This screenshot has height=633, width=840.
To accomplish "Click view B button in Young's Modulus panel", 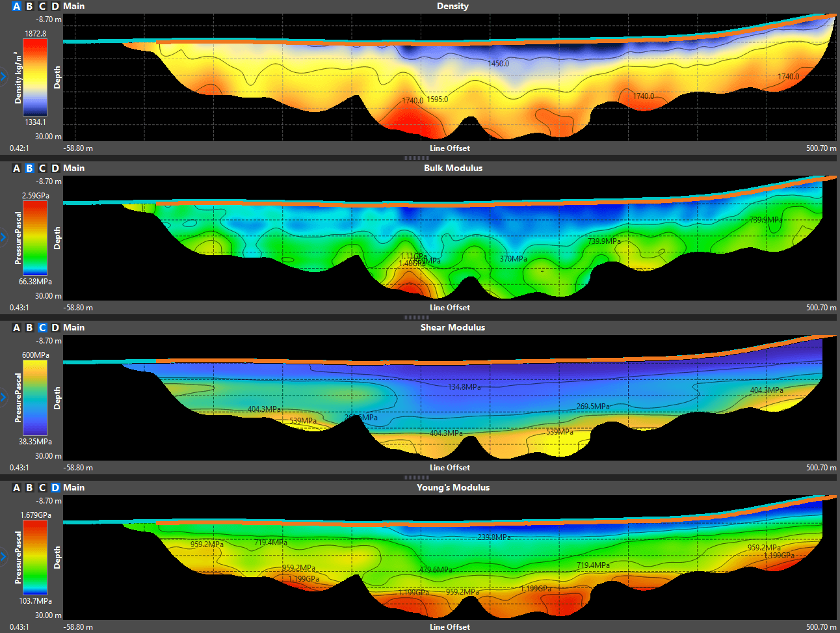I will point(29,487).
